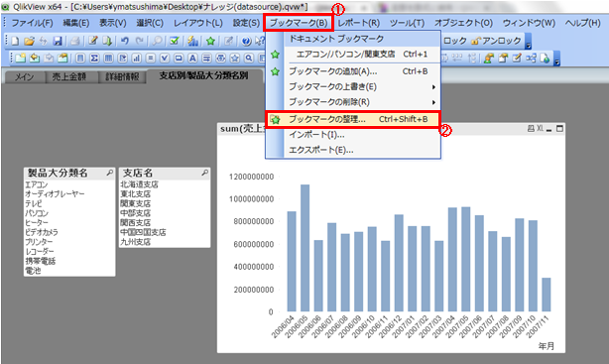Click the green star Add Bookmark toolbar icon

click(x=210, y=41)
